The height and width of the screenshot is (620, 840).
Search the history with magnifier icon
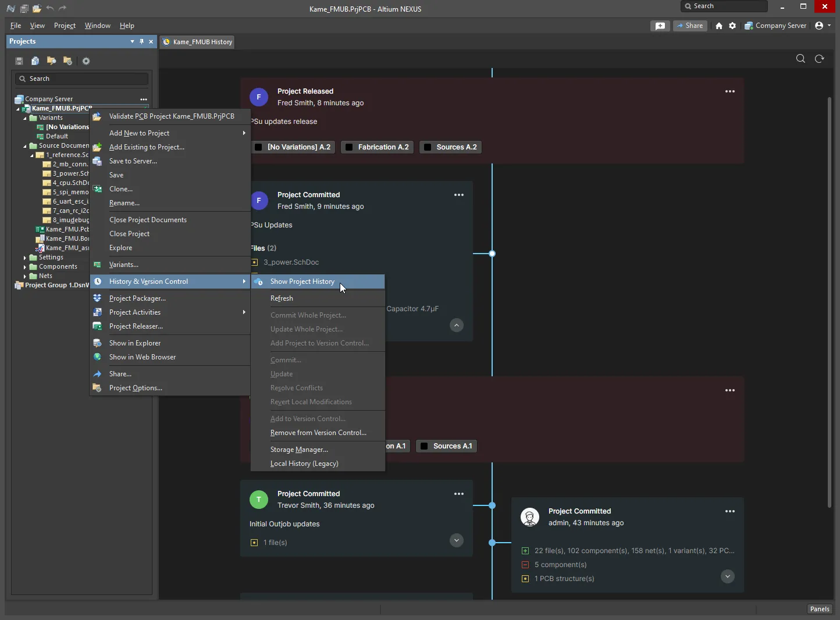(x=800, y=59)
